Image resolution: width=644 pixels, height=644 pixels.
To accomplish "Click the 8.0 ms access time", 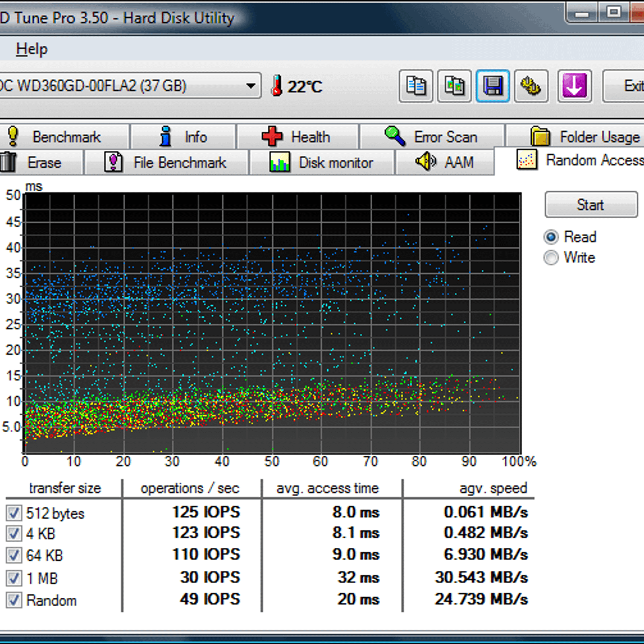I will (356, 512).
